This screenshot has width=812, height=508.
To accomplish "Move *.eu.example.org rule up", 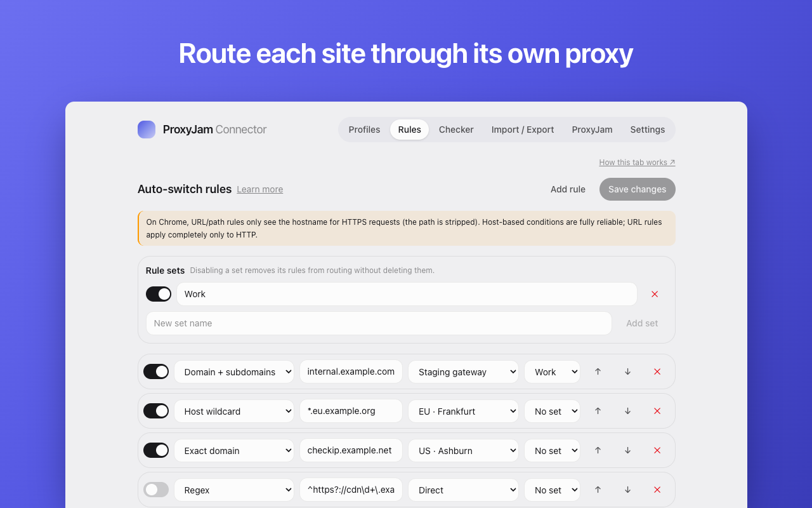I will coord(598,411).
